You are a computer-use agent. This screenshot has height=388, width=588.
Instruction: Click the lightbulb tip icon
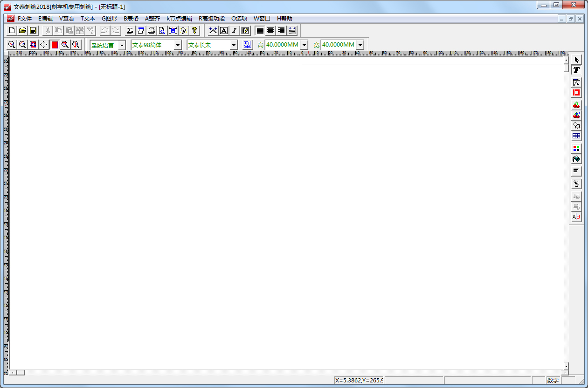[x=184, y=31]
